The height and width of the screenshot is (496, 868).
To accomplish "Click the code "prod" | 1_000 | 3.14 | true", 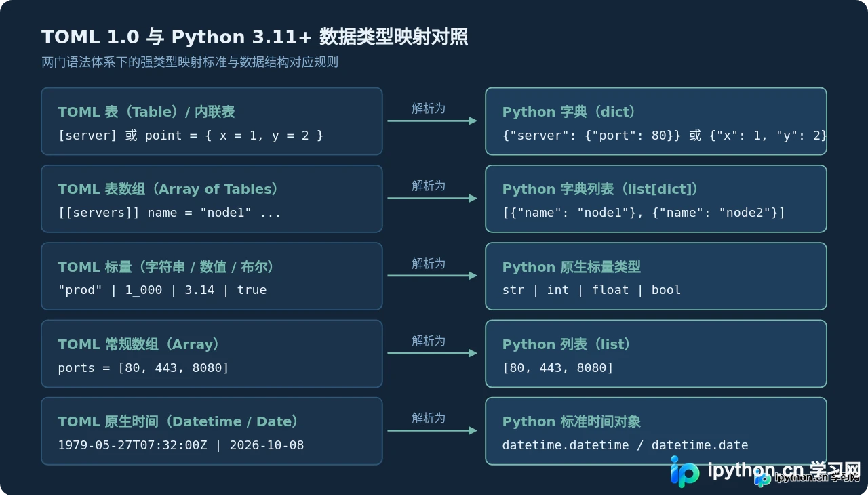I will point(163,290).
